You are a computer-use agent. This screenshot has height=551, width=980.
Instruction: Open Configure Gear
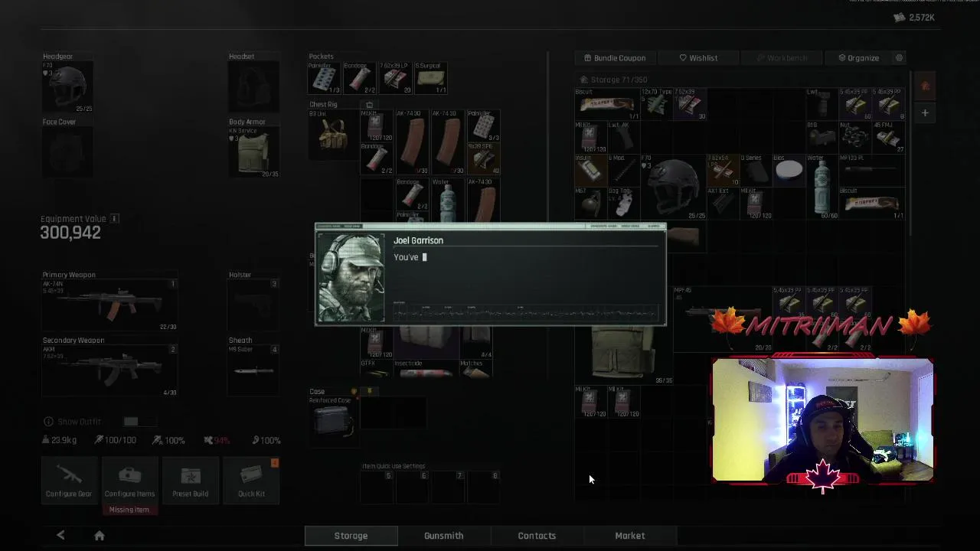point(69,480)
